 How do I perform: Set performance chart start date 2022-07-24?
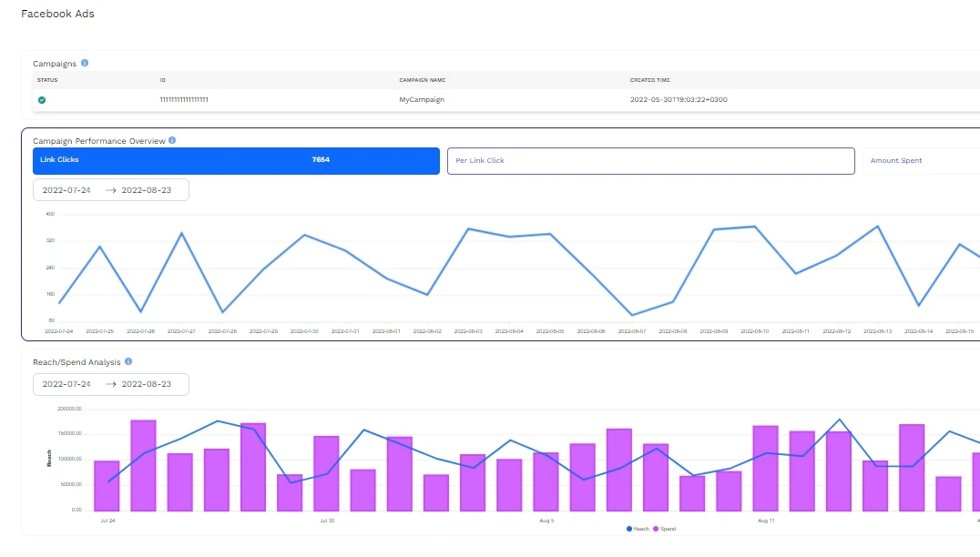66,190
